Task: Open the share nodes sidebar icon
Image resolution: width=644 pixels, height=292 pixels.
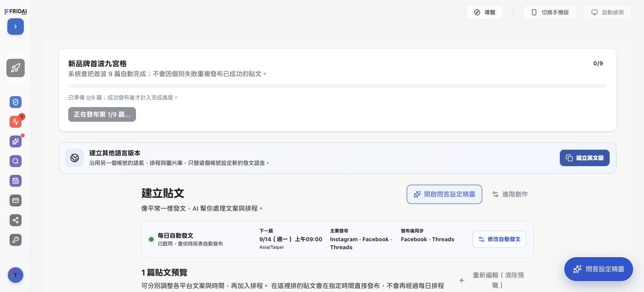Action: pyautogui.click(x=16, y=220)
